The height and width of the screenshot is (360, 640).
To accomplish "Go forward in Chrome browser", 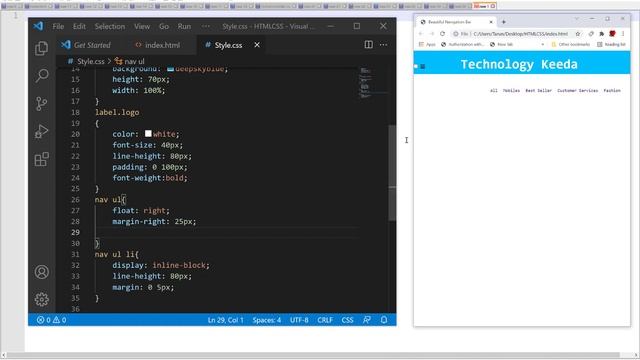I will 431,34.
